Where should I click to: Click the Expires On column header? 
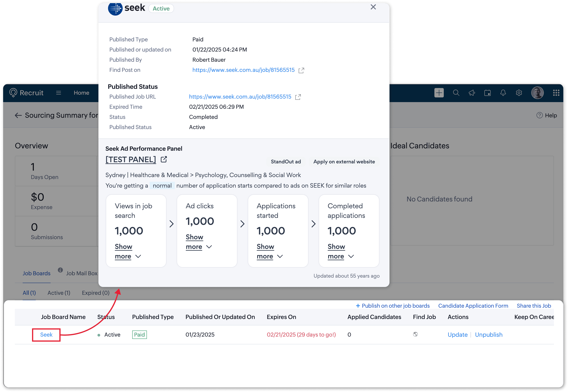(281, 317)
